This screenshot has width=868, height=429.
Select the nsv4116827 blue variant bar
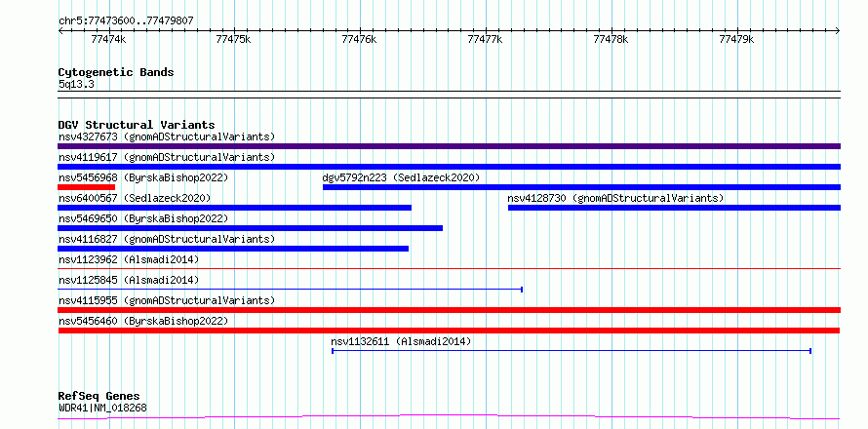pyautogui.click(x=233, y=249)
